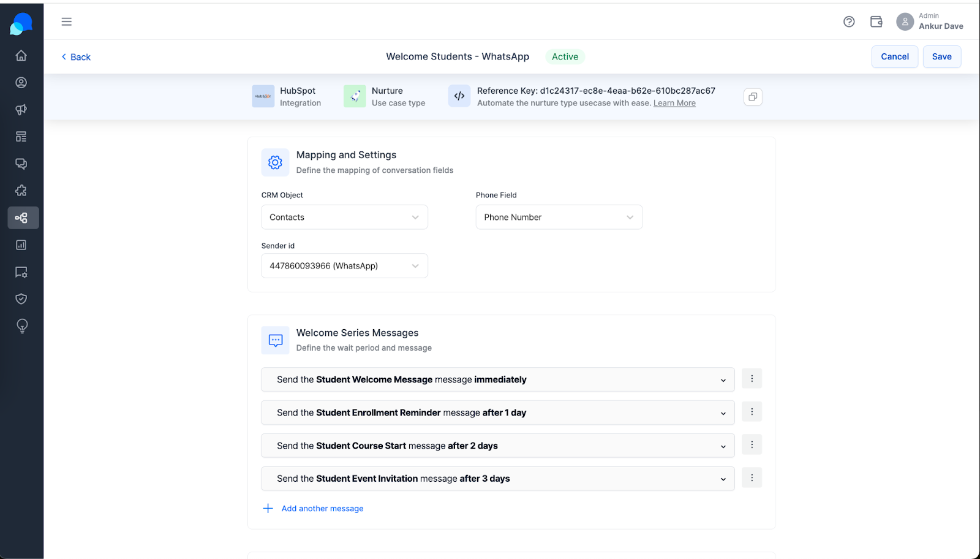Open the Learn More link
Screen dimensions: 980x559
click(674, 103)
